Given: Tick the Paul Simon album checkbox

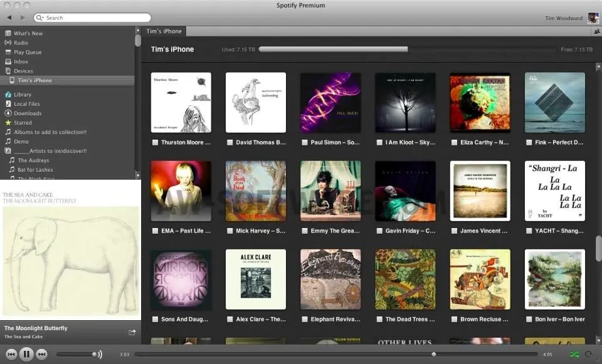Looking at the screenshot, I should (305, 142).
